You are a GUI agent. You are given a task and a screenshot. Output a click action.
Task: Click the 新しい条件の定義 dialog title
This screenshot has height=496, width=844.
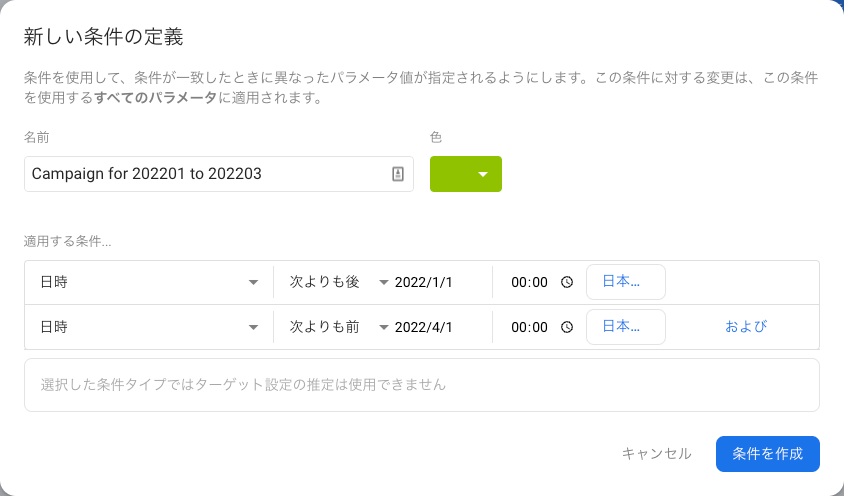(103, 37)
